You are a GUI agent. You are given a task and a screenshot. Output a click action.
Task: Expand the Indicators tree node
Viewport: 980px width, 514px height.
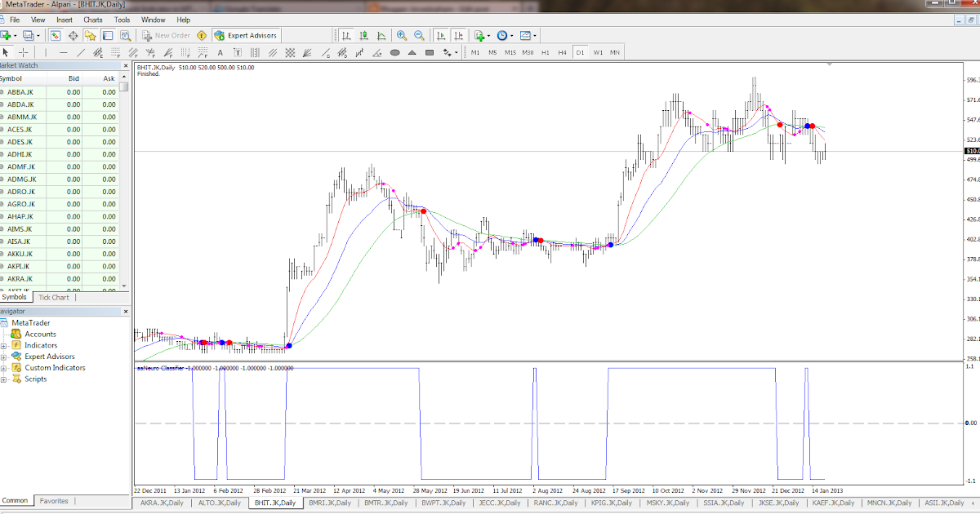point(4,345)
